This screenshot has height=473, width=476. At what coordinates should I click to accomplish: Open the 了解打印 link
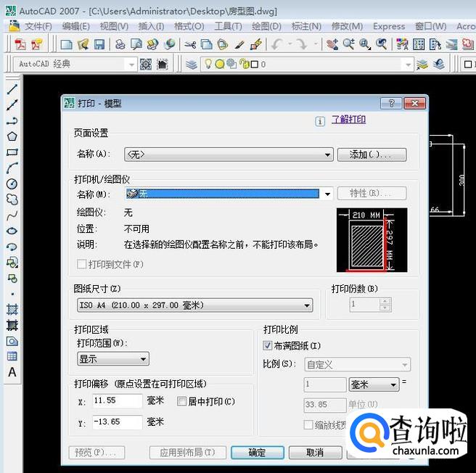348,119
